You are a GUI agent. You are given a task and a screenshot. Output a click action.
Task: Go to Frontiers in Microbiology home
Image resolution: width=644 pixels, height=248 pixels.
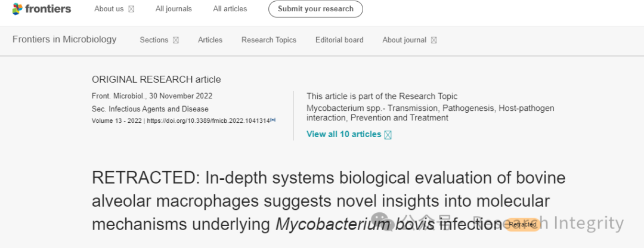64,39
